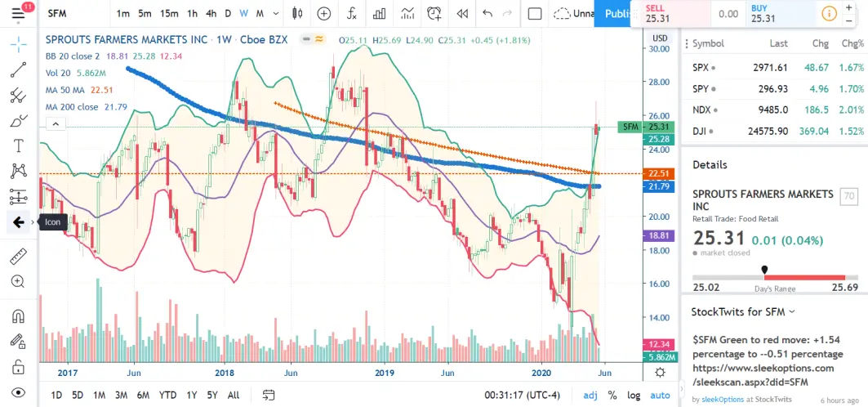The image size is (868, 407).
Task: Open the chart layout selector square
Action: click(535, 14)
